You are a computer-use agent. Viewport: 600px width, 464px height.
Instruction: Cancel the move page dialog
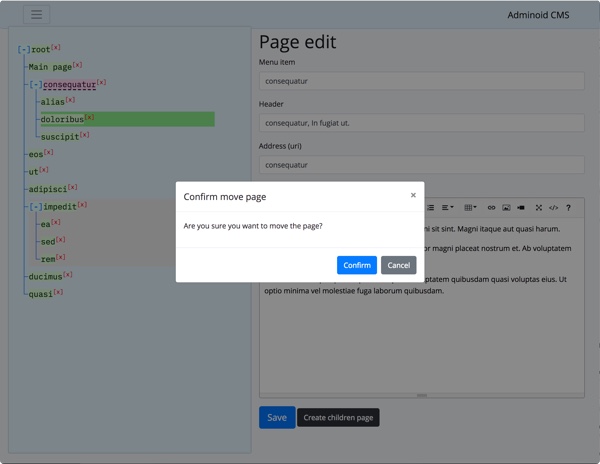tap(398, 265)
